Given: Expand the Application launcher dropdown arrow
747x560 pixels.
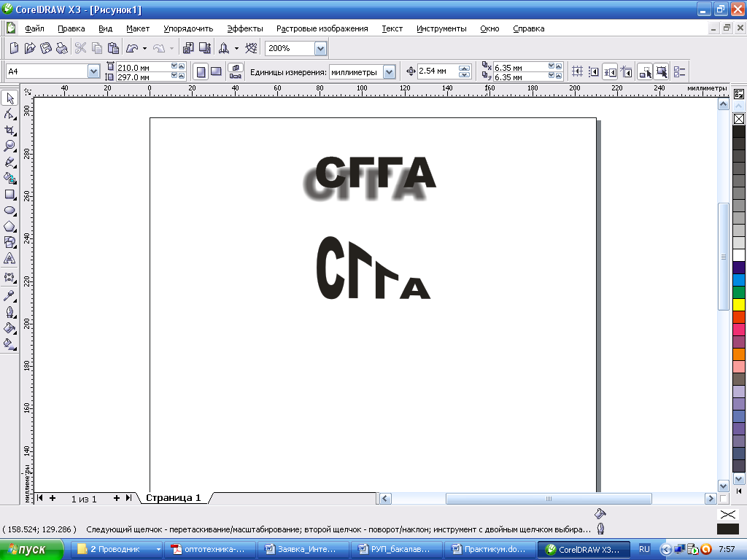Looking at the screenshot, I should (x=236, y=48).
